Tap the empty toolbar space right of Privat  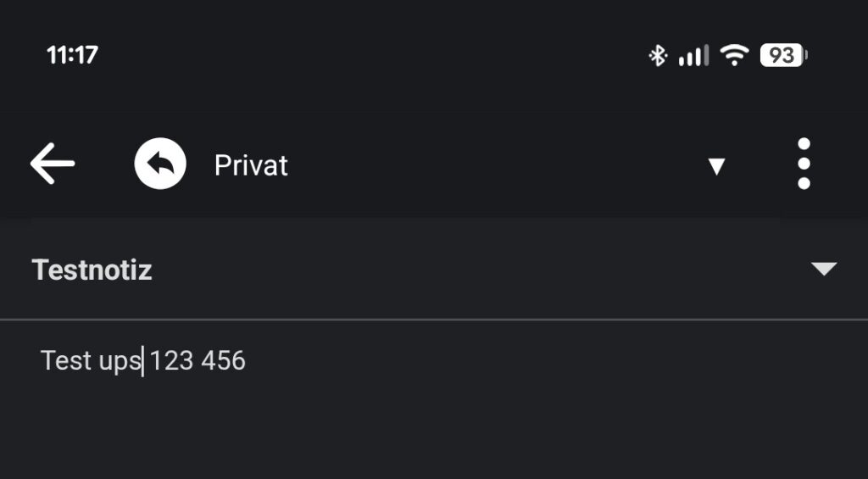point(492,165)
